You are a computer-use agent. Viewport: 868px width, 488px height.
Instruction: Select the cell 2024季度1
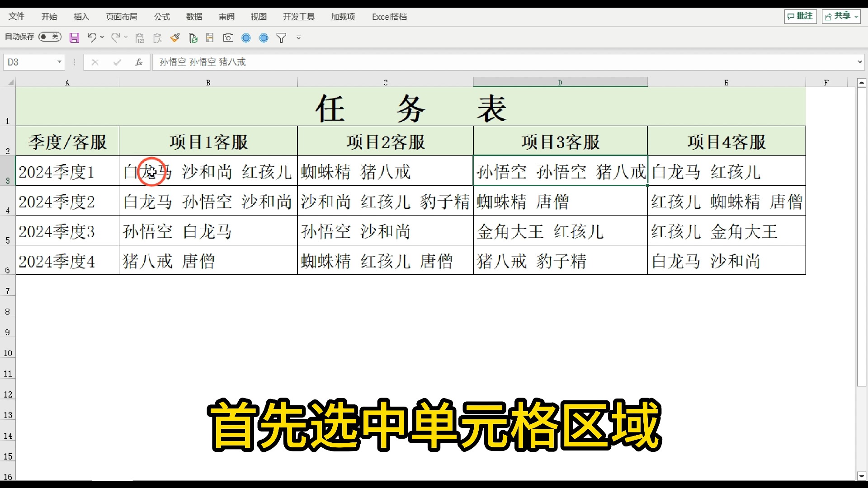67,171
